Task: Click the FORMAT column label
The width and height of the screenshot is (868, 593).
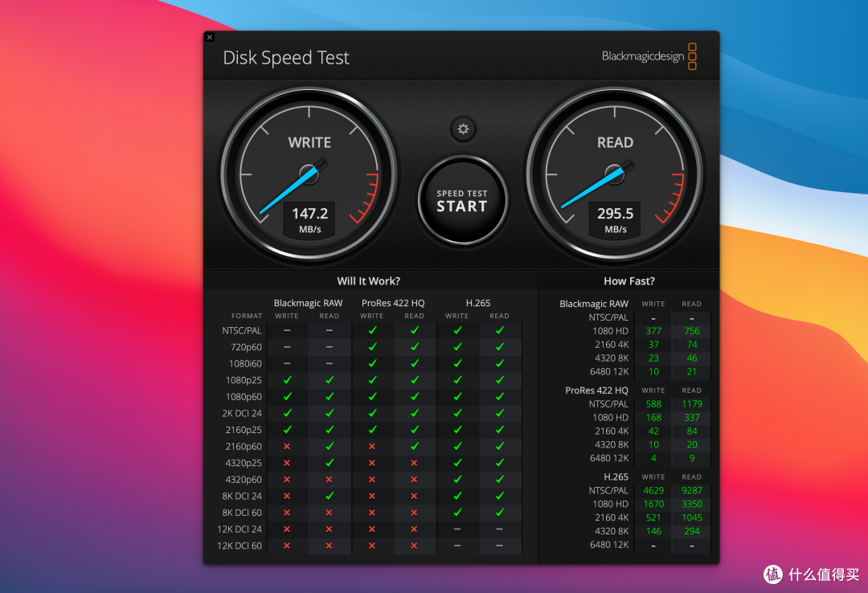Action: coord(247,316)
